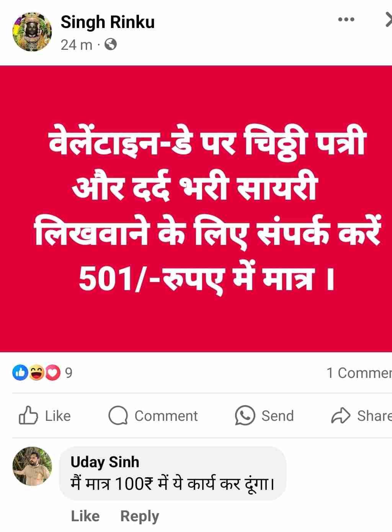Open the 24 m post timestamp
This screenshot has width=392, height=532.
(x=77, y=45)
